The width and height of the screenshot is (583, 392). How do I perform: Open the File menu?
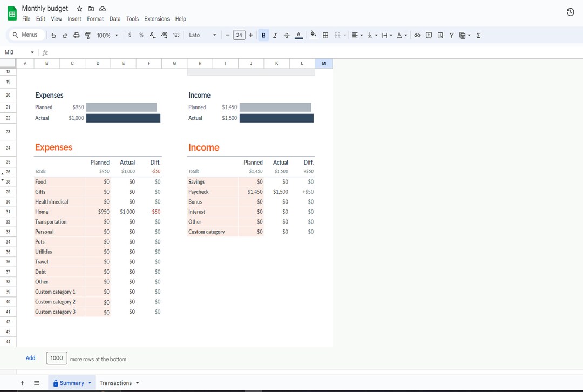[26, 18]
